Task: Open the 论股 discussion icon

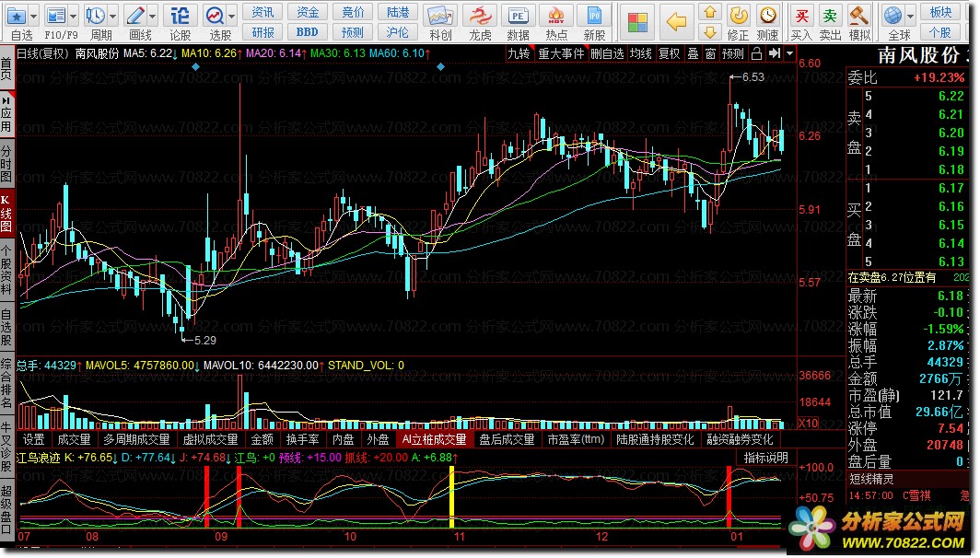Action: click(x=180, y=16)
